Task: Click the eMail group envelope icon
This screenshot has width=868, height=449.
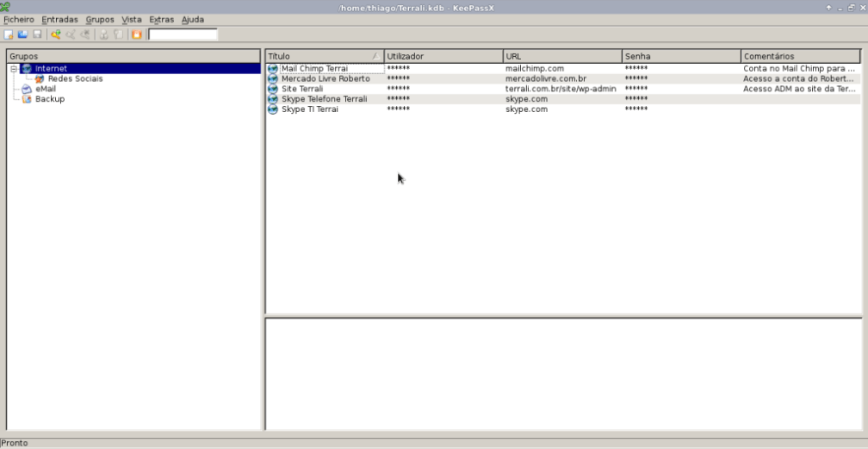Action: click(27, 89)
